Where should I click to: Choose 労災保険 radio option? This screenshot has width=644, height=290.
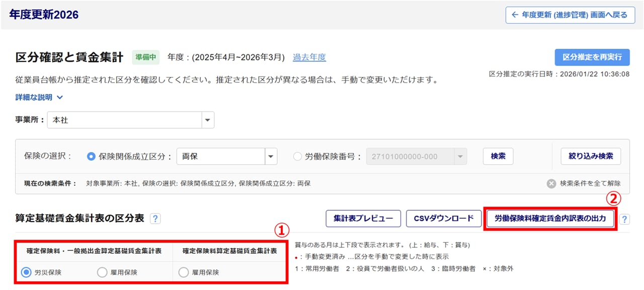point(26,272)
